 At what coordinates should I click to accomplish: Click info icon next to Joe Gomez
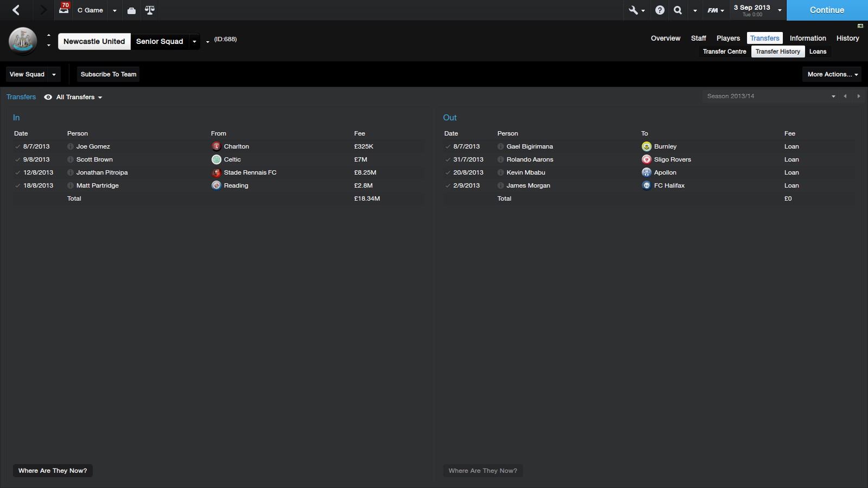point(71,146)
